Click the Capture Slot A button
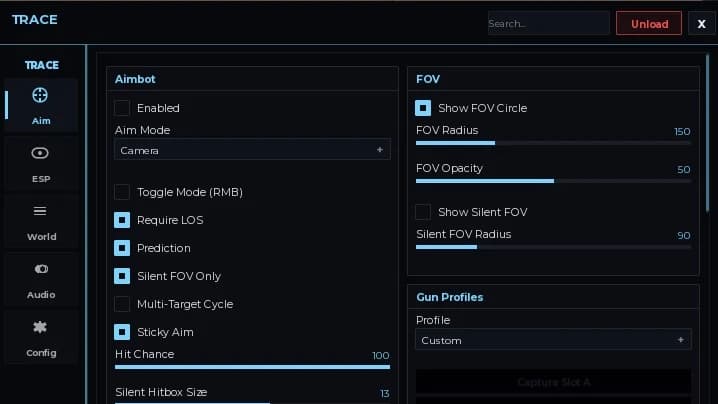718x404 pixels. [x=553, y=382]
